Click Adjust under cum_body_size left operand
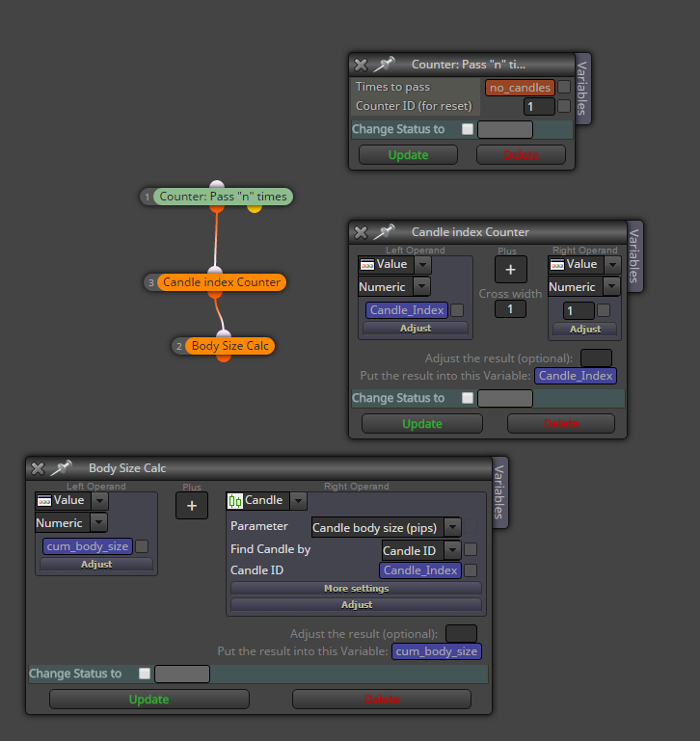Viewport: 700px width, 741px height. pos(96,565)
